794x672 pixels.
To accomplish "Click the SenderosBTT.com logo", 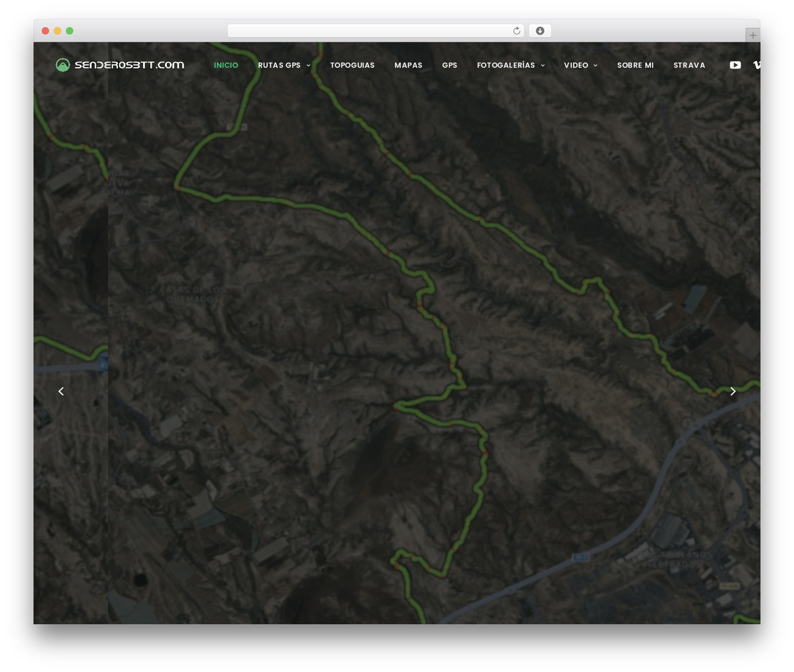I will [x=120, y=64].
